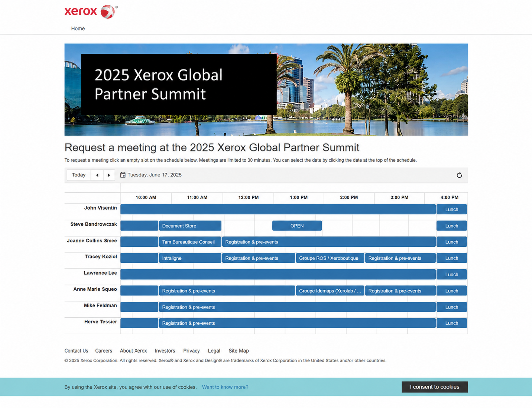
Task: Open the Home menu item
Action: click(78, 29)
